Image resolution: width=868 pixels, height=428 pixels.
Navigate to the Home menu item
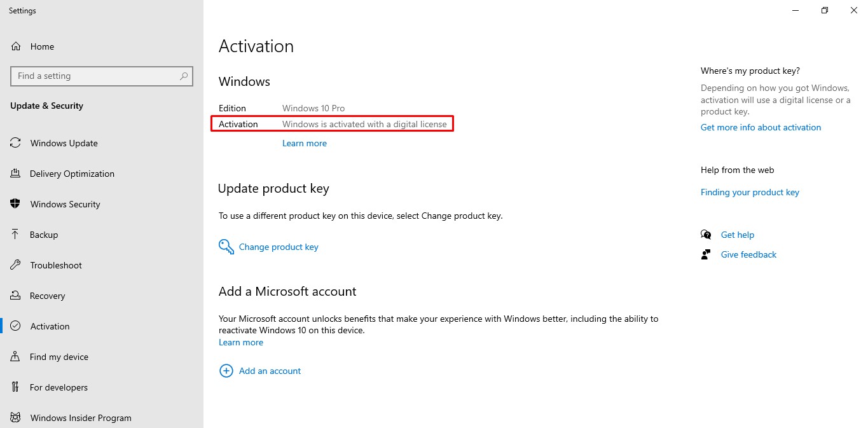click(x=42, y=46)
